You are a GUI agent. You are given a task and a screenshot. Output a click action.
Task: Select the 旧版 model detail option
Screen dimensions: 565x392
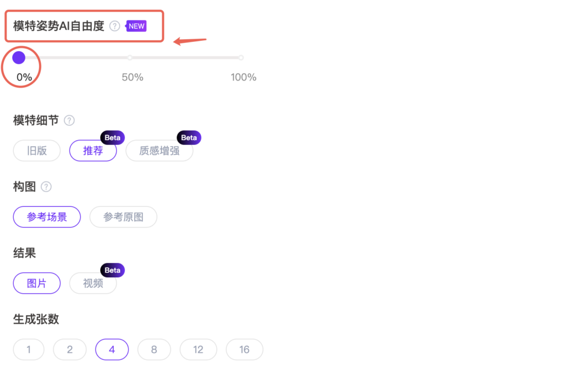tap(37, 151)
